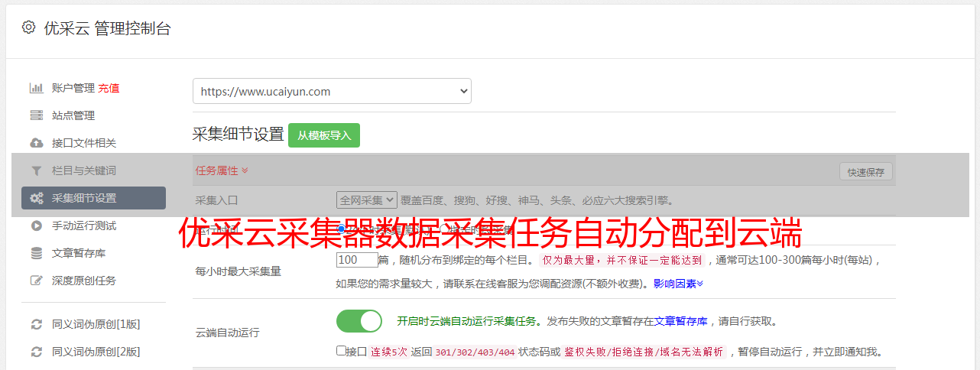The image size is (980, 370).
Task: Open the blue 文章暂存库 link in description
Action: coord(680,321)
